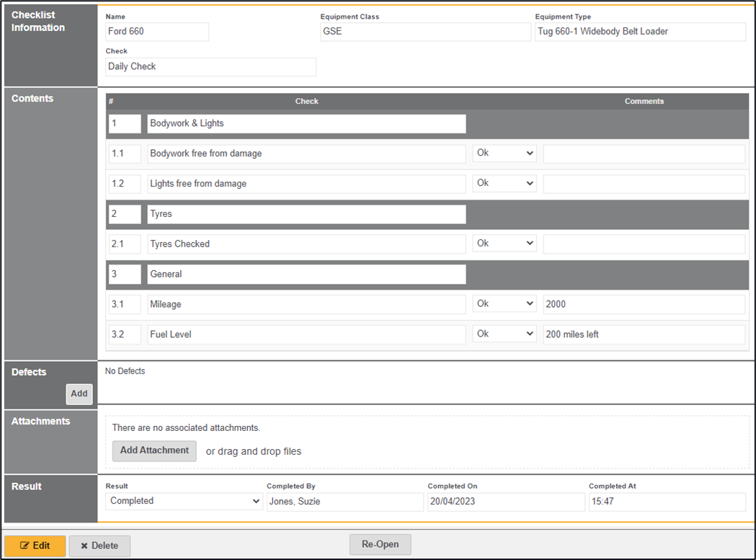Open the Mileage status dropdown
Screen dimensions: 756x560
click(504, 304)
